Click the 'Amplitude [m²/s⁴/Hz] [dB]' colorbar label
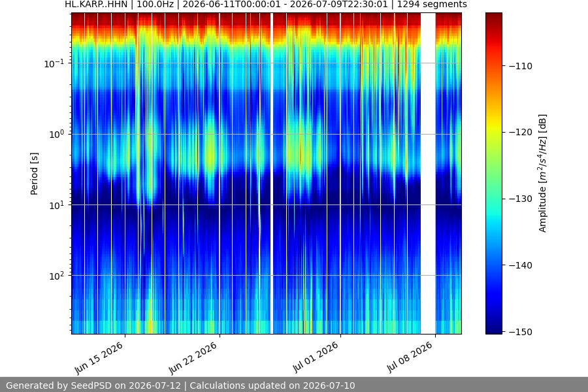Screen dimensions: 588x392 [543, 173]
